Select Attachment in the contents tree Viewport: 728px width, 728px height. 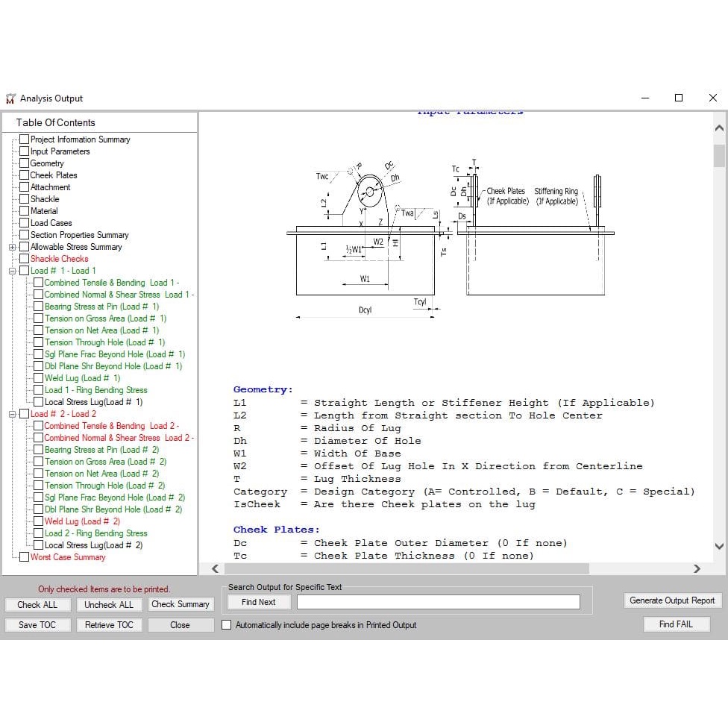tap(50, 187)
